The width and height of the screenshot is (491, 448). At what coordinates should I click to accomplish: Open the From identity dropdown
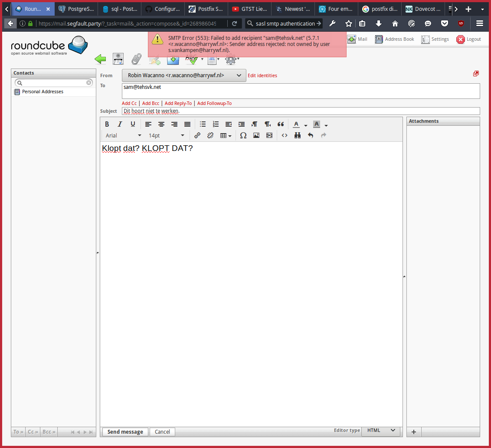click(x=184, y=75)
